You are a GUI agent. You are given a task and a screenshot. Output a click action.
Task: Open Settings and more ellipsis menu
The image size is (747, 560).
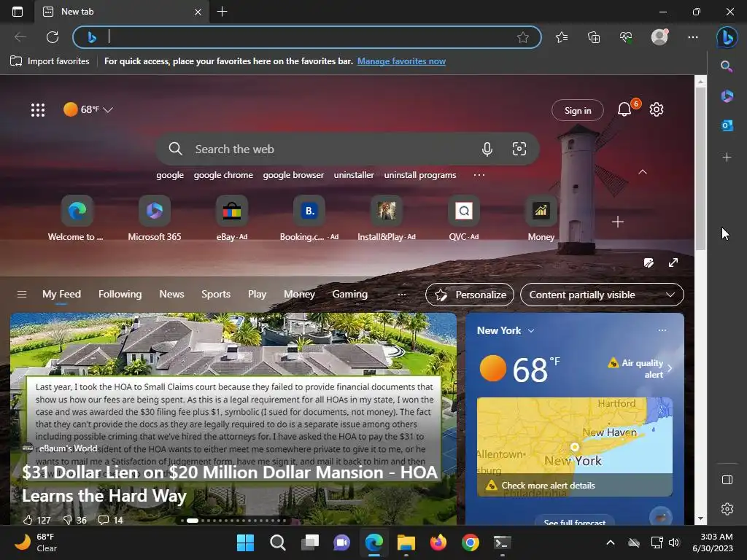[693, 37]
